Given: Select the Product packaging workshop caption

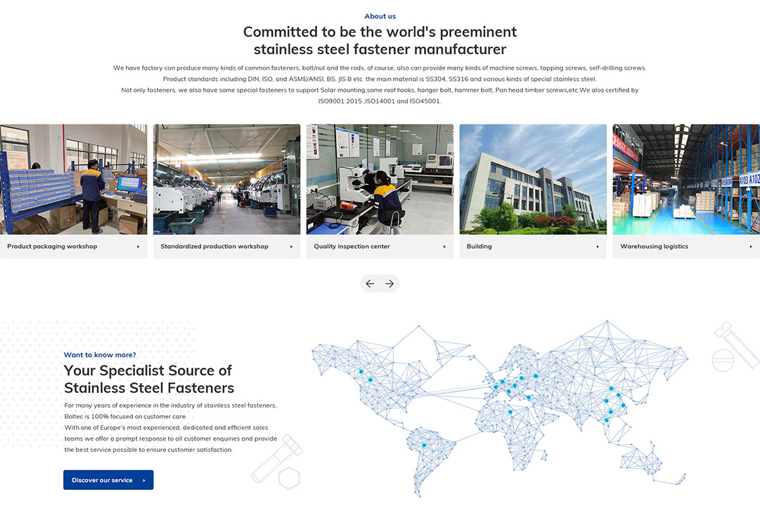Looking at the screenshot, I should pyautogui.click(x=52, y=247).
